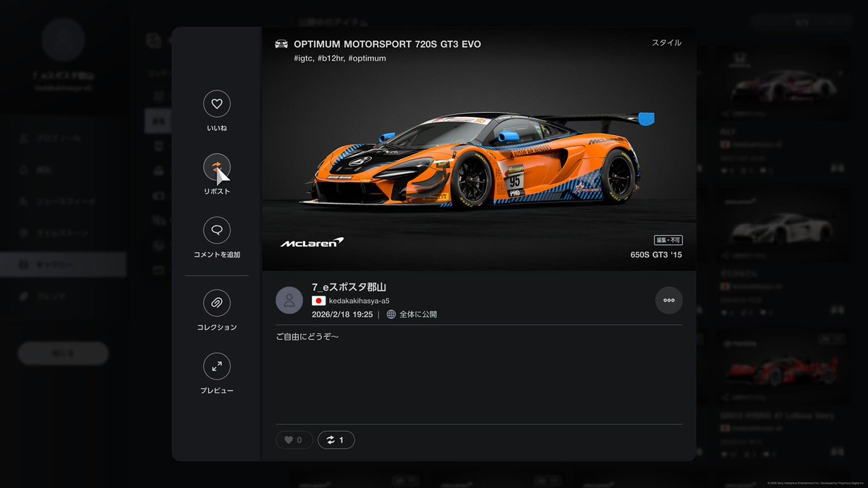Screen dimensions: 868x488
Task: Click the repost count button showing 1
Action: coord(336,440)
